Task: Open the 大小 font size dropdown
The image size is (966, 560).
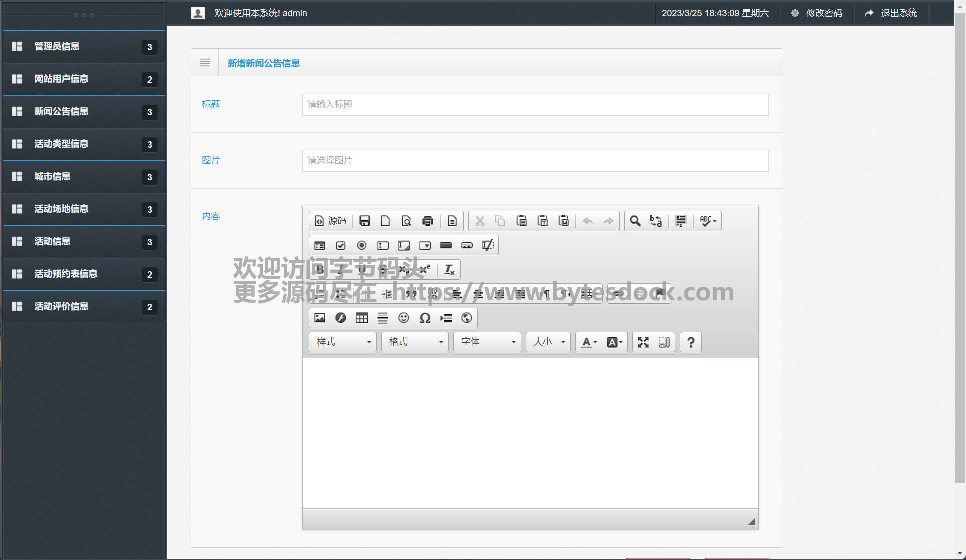Action: click(548, 342)
